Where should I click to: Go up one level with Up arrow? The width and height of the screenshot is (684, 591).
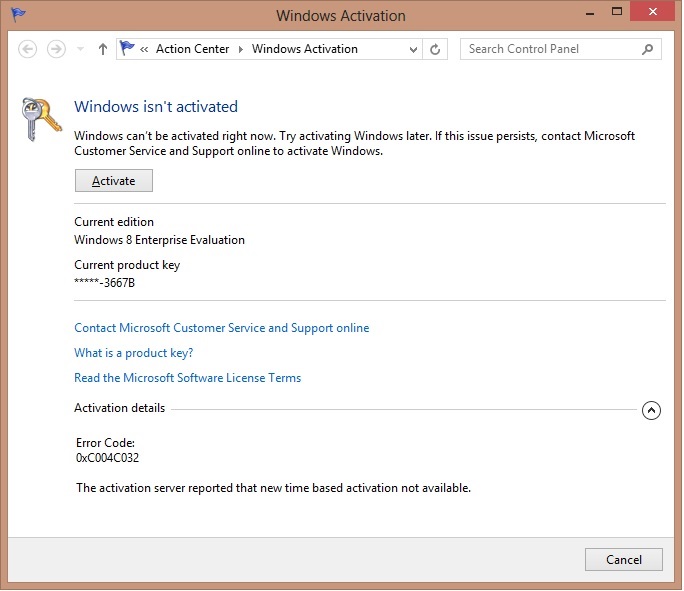pyautogui.click(x=102, y=49)
